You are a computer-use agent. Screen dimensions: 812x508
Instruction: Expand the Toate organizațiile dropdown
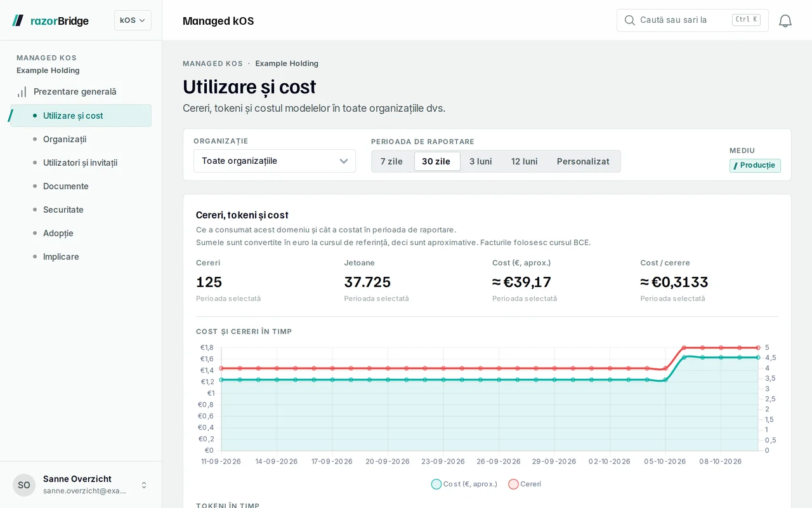[x=275, y=161]
